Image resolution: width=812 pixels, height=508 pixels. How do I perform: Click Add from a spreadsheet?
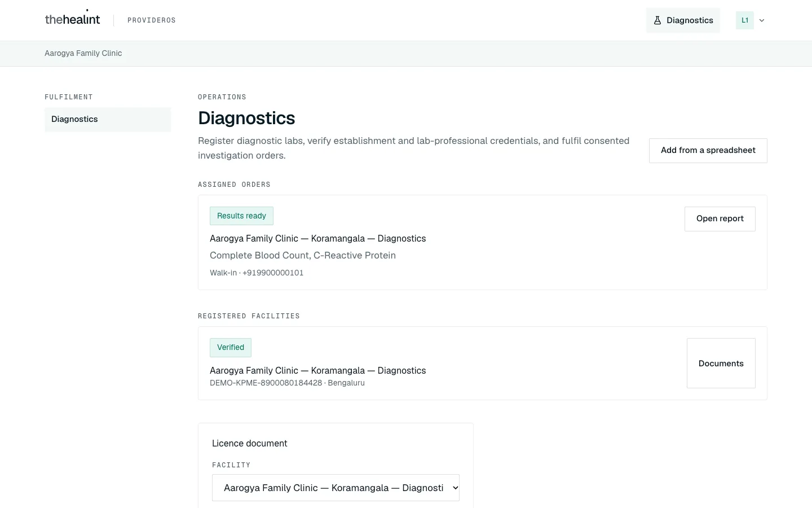pos(708,151)
